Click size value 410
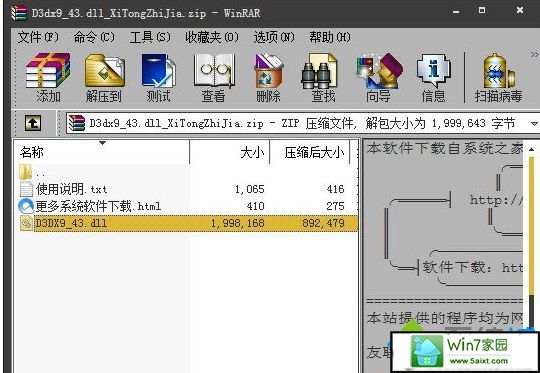This screenshot has width=540, height=373. [x=256, y=206]
